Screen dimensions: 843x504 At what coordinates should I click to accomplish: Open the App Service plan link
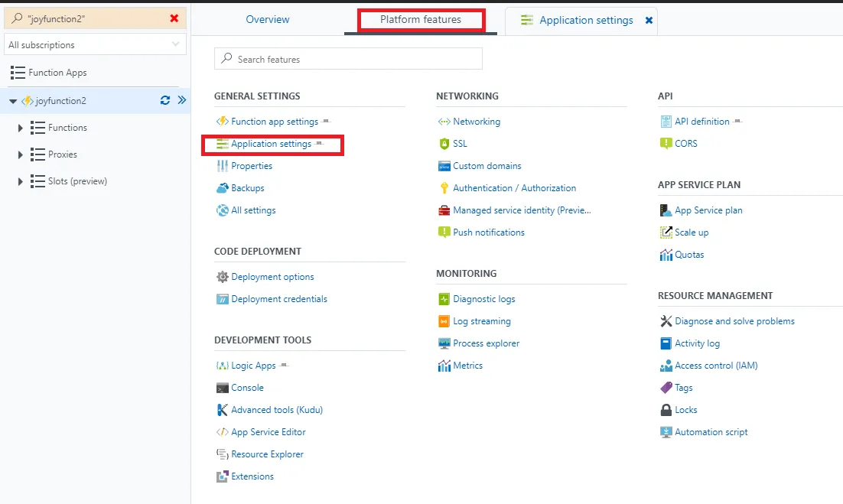pos(708,210)
